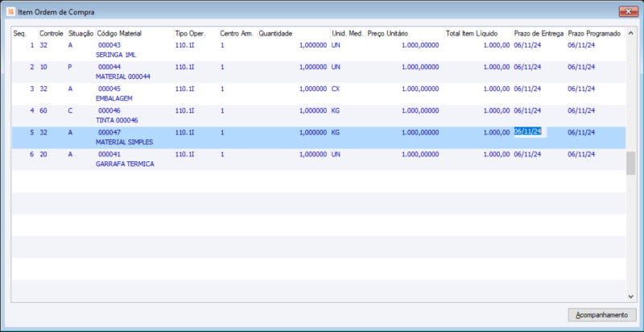
Task: Click sequence number 6
Action: (x=32, y=154)
